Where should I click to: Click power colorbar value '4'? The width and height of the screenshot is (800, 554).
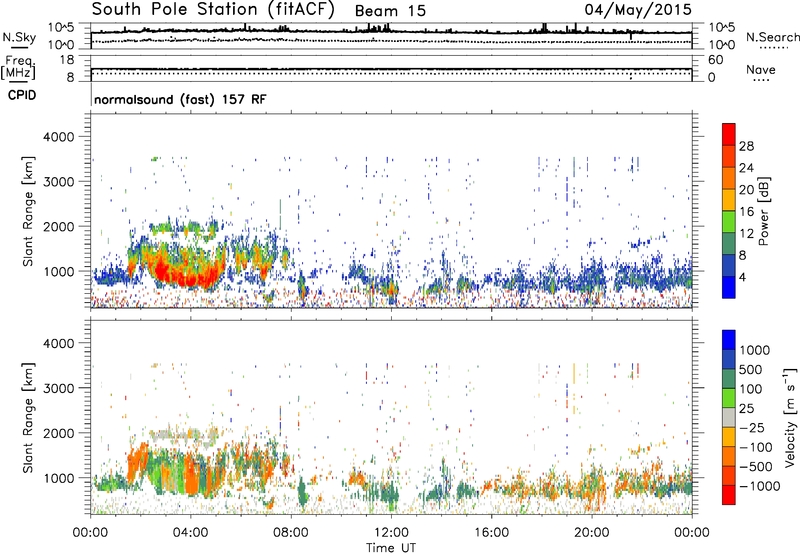pyautogui.click(x=742, y=277)
